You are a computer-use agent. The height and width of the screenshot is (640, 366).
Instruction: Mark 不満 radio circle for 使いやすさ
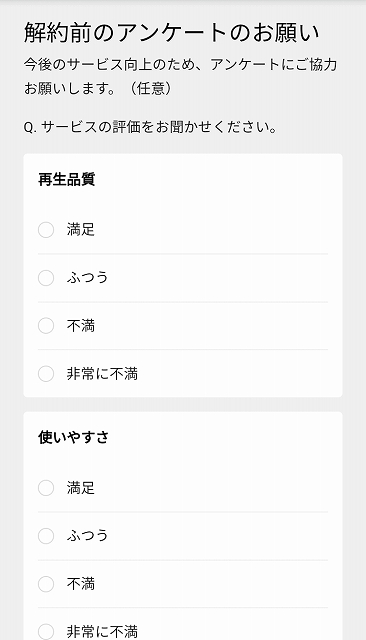[46, 584]
